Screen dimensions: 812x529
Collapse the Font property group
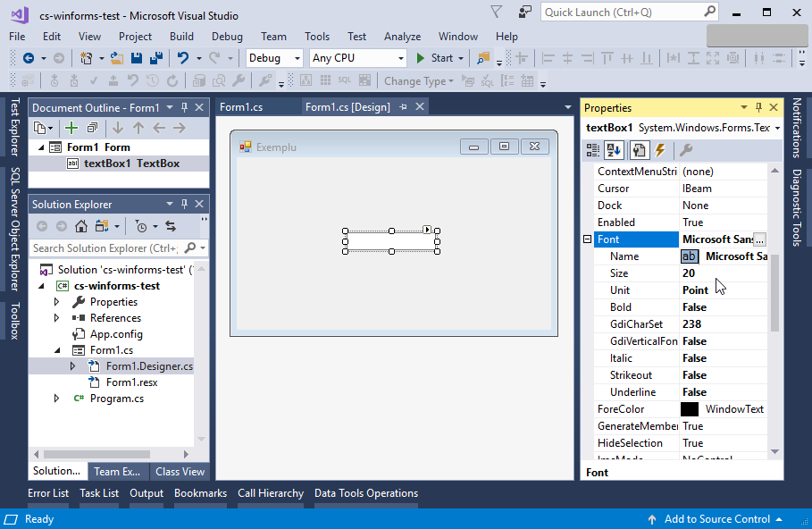587,239
